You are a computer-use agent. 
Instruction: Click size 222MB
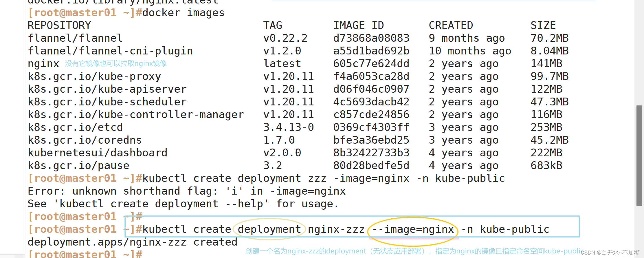546,153
